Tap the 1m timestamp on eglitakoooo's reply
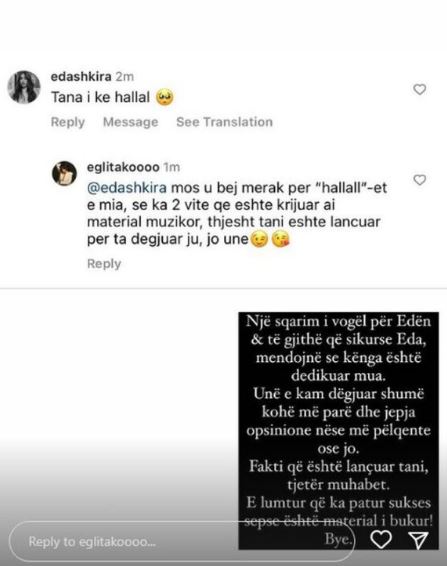This screenshot has width=447, height=566. click(172, 167)
